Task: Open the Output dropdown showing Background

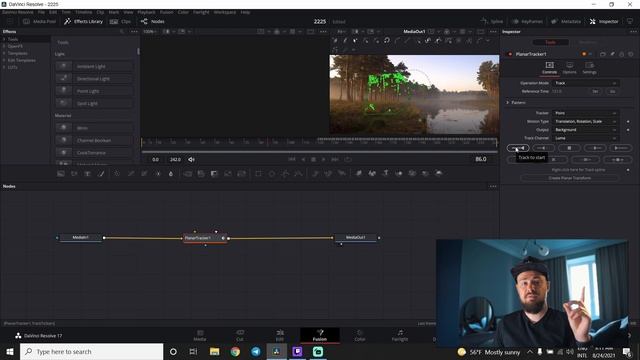Action: point(586,130)
